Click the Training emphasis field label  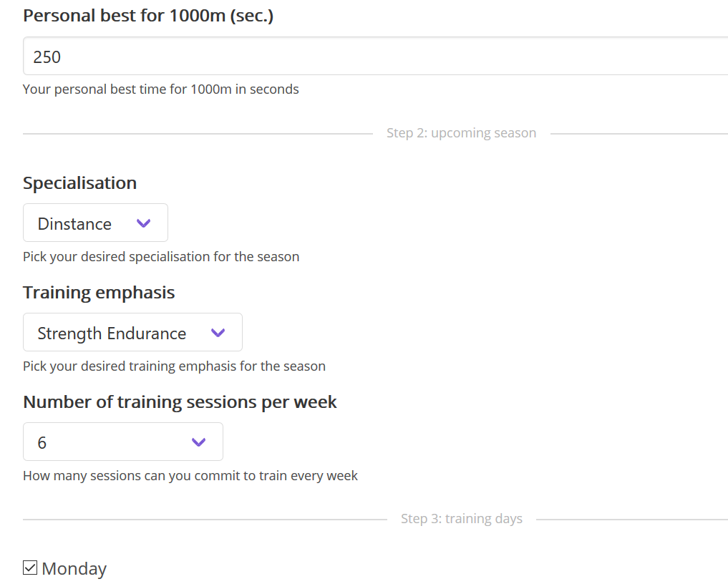point(99,293)
